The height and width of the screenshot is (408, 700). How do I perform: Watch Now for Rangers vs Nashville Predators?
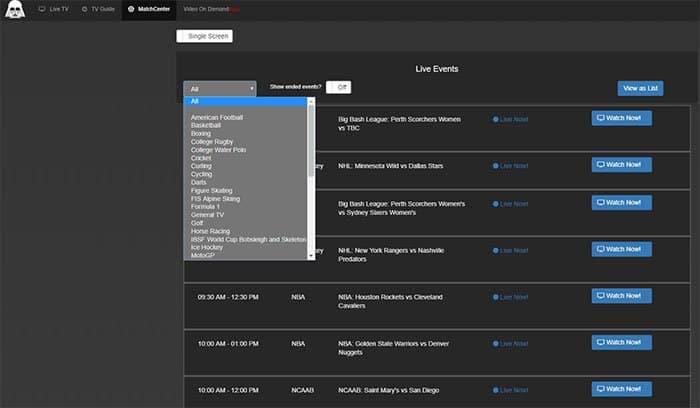pos(621,249)
